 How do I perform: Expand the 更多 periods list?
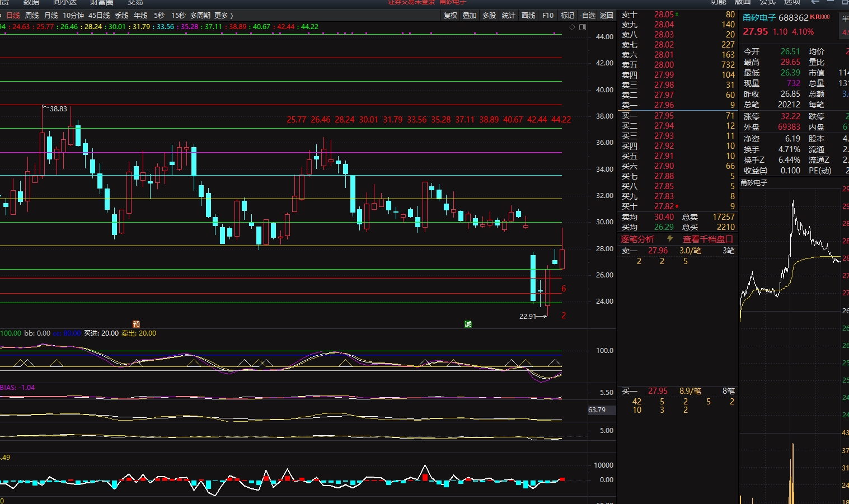pyautogui.click(x=223, y=16)
